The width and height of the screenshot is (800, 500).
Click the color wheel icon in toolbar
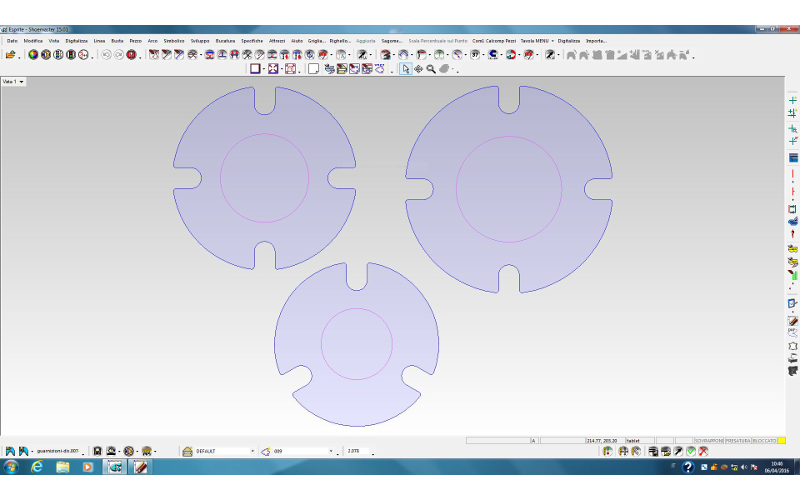(x=33, y=54)
